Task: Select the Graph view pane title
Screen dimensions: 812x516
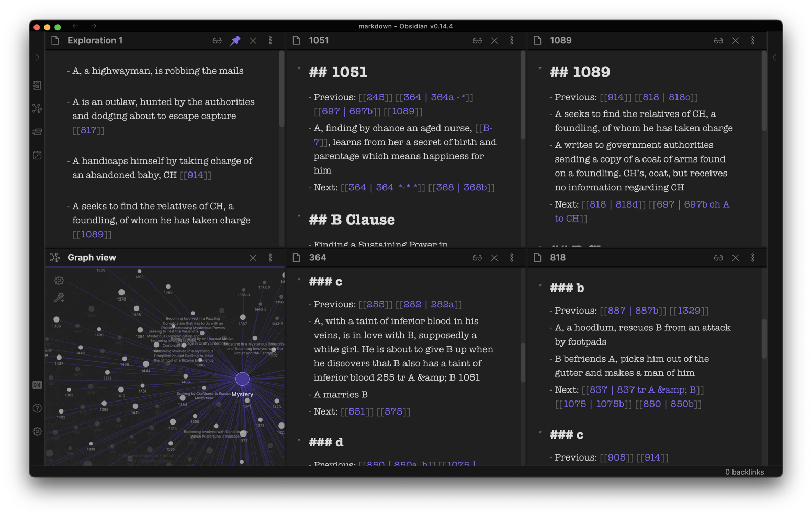Action: [x=92, y=258]
